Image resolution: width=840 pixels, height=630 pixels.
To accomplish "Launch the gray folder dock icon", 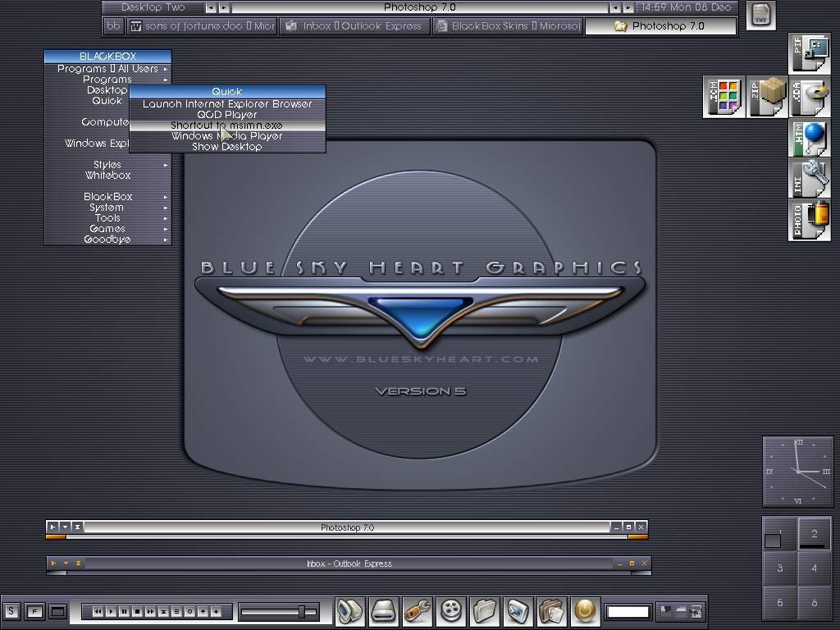I will (485, 610).
